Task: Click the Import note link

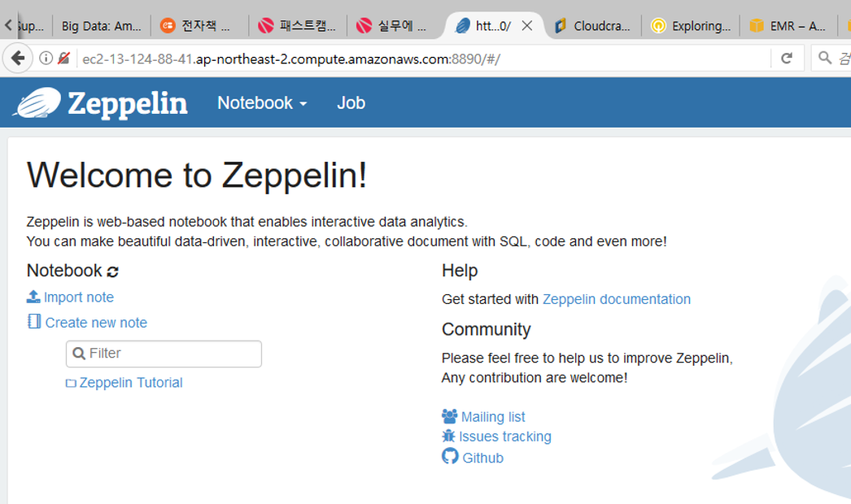Action: 79,298
